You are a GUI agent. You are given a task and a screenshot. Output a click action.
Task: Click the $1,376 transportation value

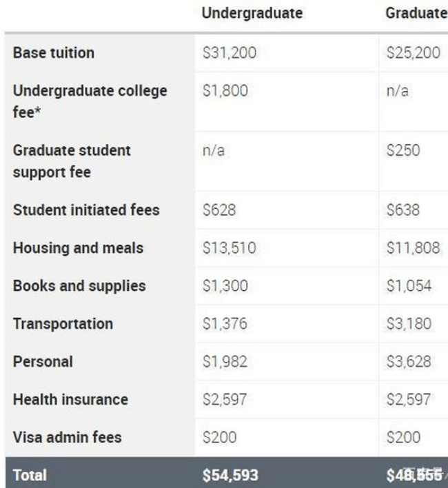(225, 324)
